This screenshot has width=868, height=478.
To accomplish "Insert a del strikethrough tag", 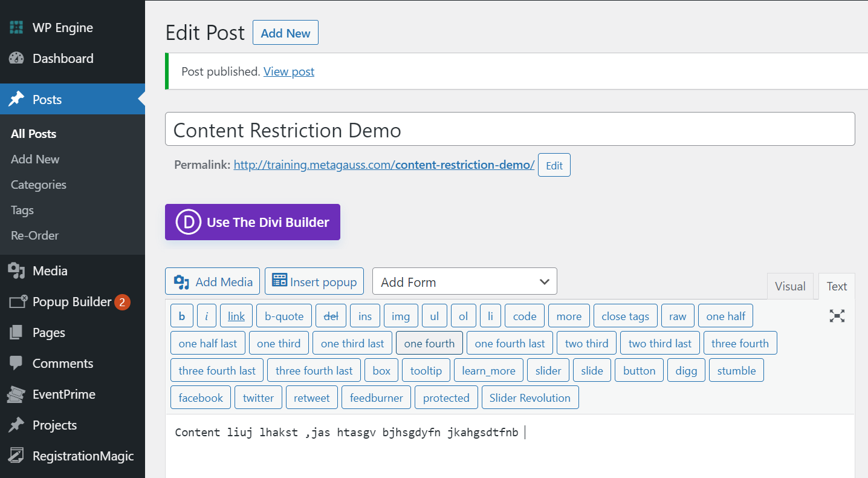I will tap(331, 315).
